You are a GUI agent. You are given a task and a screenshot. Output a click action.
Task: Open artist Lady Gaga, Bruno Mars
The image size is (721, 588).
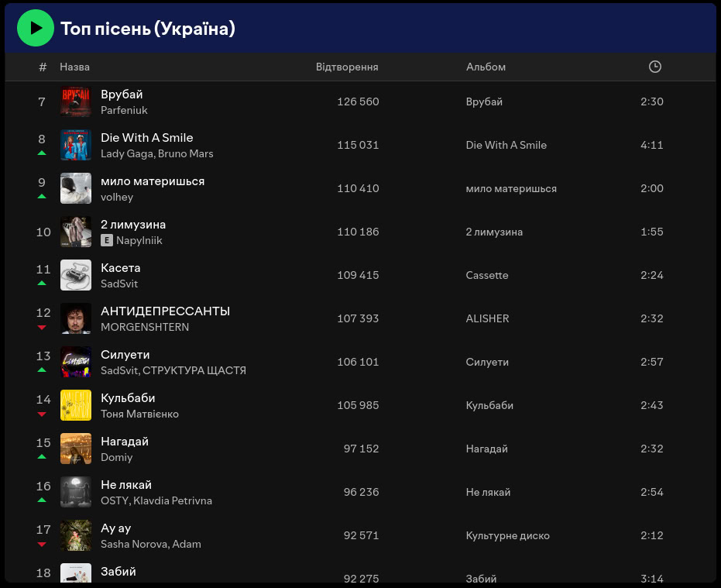(x=156, y=153)
